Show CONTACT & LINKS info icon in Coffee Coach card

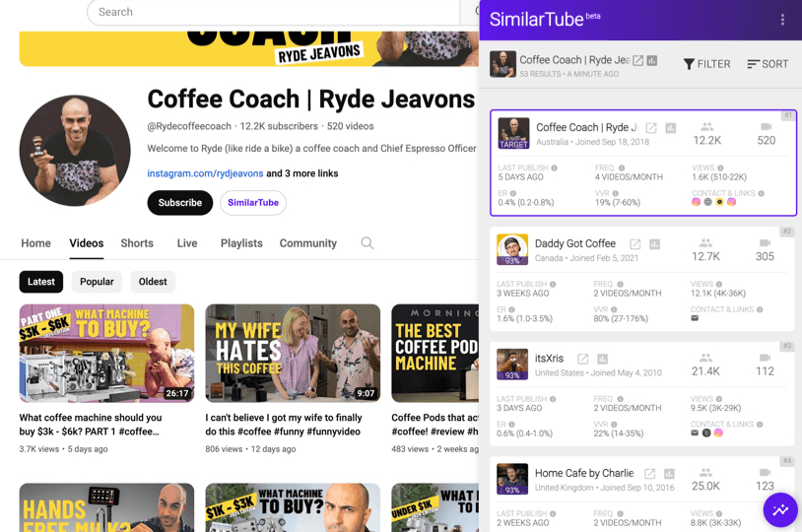point(761,193)
